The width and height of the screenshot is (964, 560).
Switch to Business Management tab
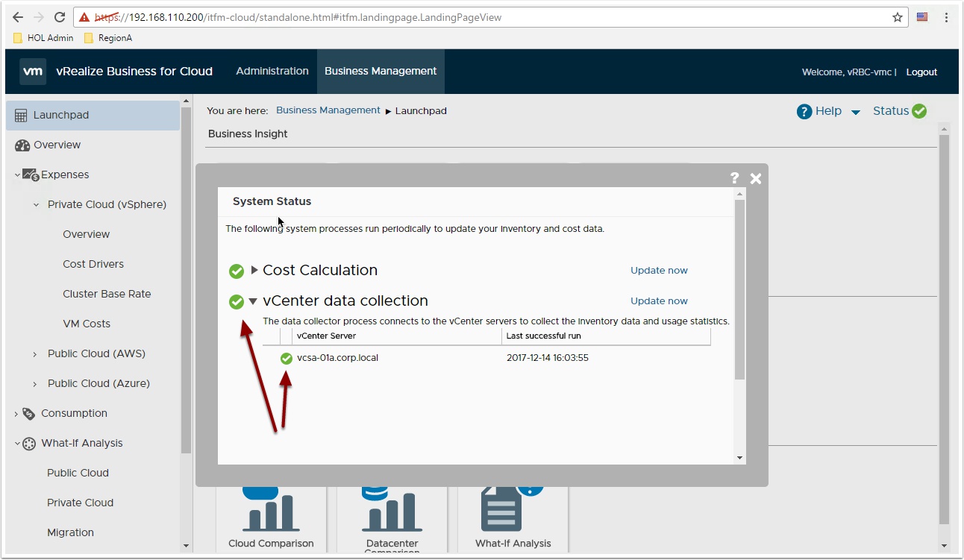click(381, 72)
